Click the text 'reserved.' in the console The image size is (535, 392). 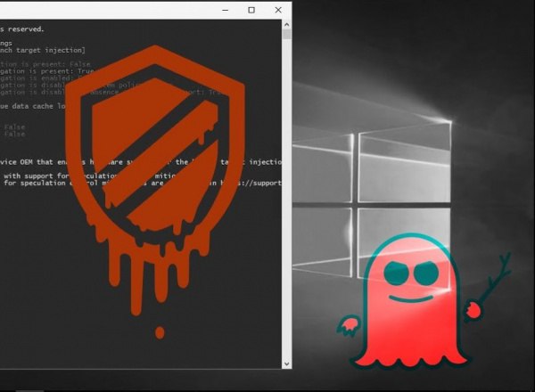click(x=26, y=29)
